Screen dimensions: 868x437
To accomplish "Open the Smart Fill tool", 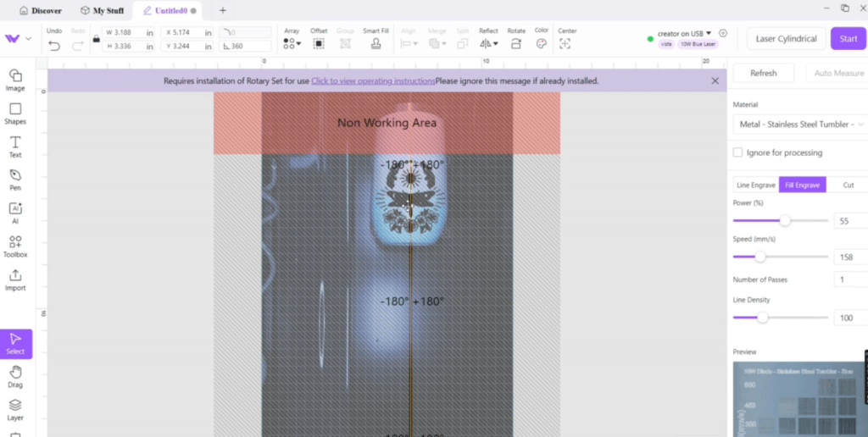I will tap(376, 44).
